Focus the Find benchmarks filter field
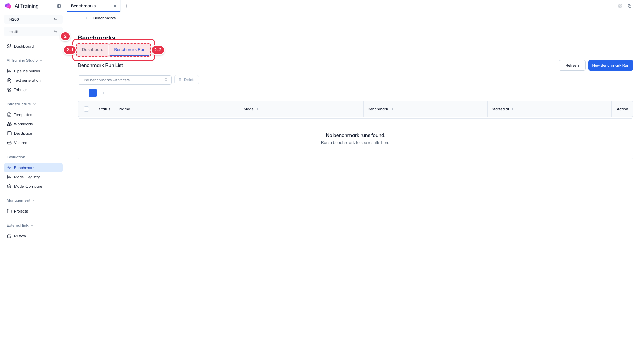Screen dimensions: 644x362 pyautogui.click(x=125, y=80)
